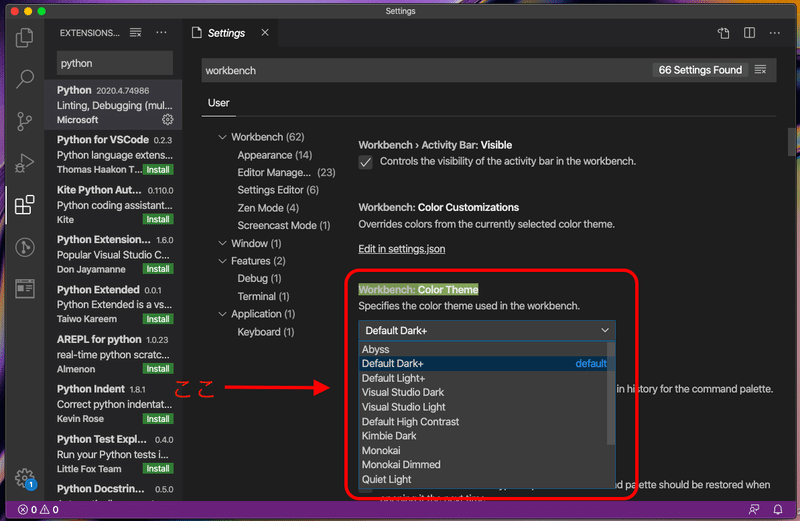
Task: Click the theme list scrollbar
Action: pos(611,393)
